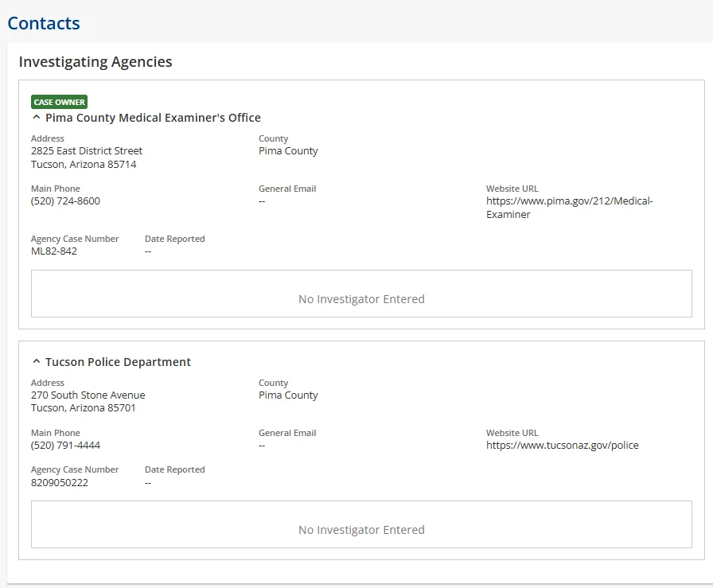Click the phone number (520) 724-8600
Viewport: 713px width, 588px height.
pyautogui.click(x=65, y=201)
